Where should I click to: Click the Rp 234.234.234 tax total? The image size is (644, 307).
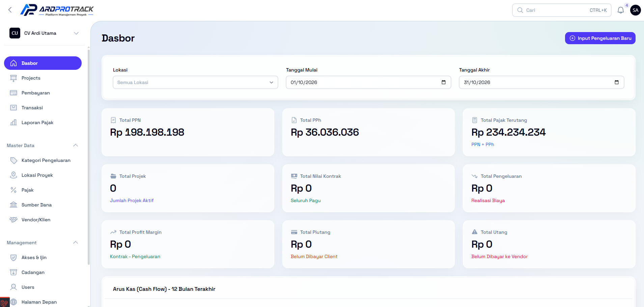(x=508, y=132)
